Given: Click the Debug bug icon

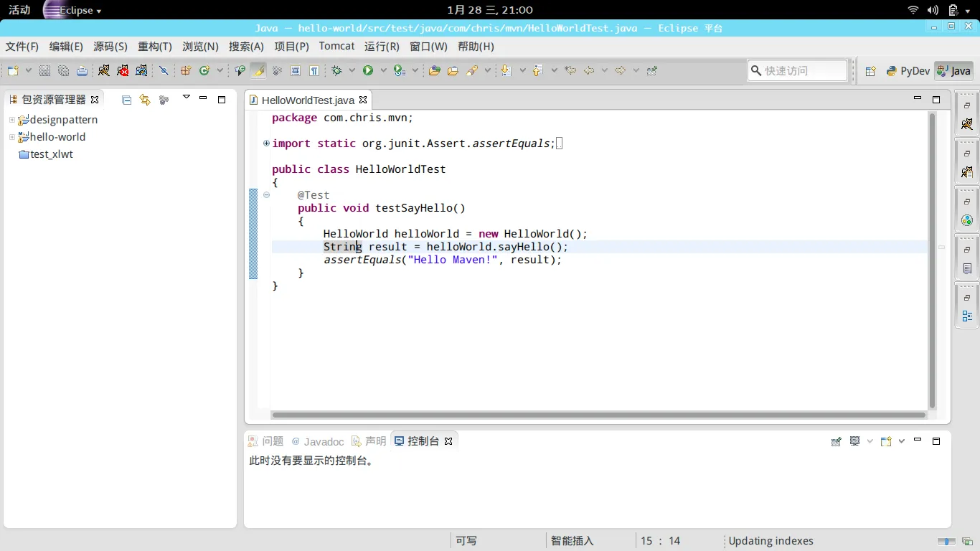Looking at the screenshot, I should (x=336, y=70).
